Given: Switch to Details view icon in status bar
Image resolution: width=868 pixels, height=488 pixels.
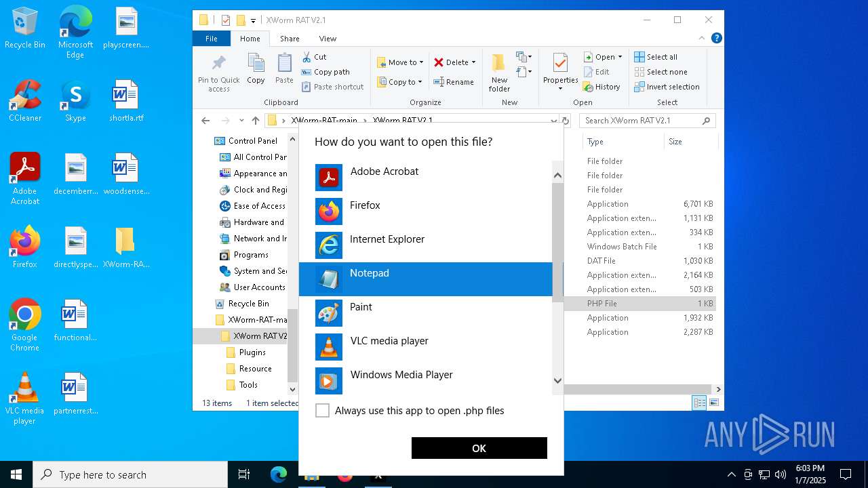Looking at the screenshot, I should (699, 403).
